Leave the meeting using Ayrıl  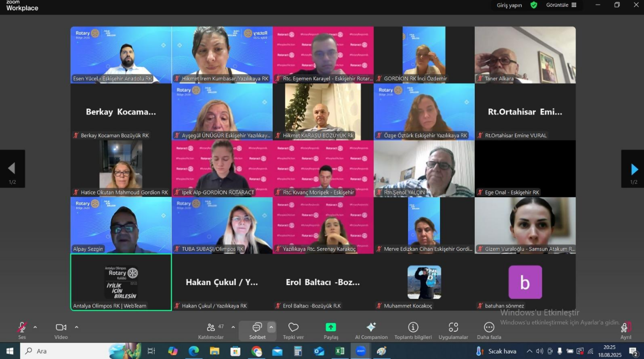[x=626, y=330]
